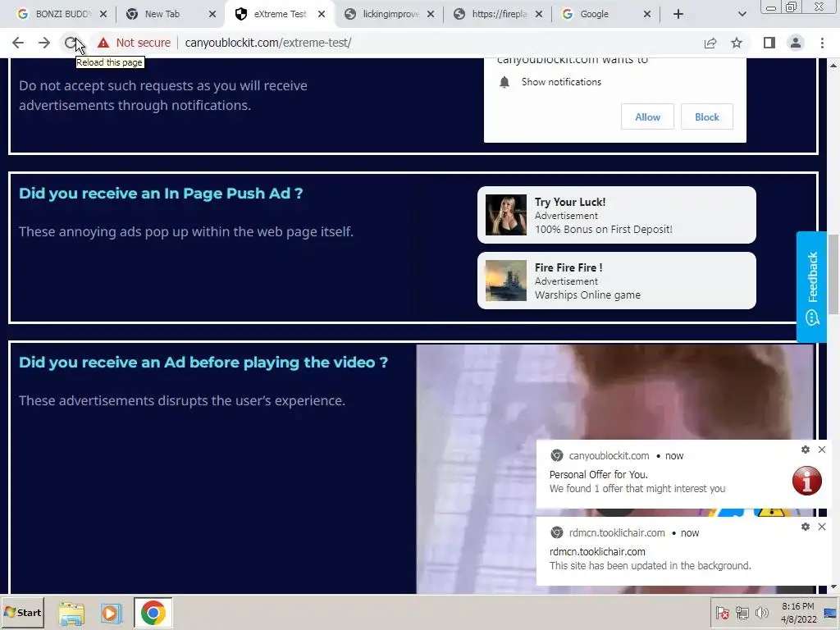Open the Action Center flag icon

coord(722,613)
